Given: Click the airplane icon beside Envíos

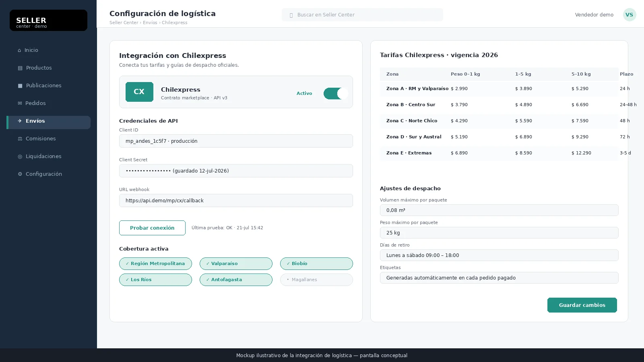Looking at the screenshot, I should [x=20, y=121].
